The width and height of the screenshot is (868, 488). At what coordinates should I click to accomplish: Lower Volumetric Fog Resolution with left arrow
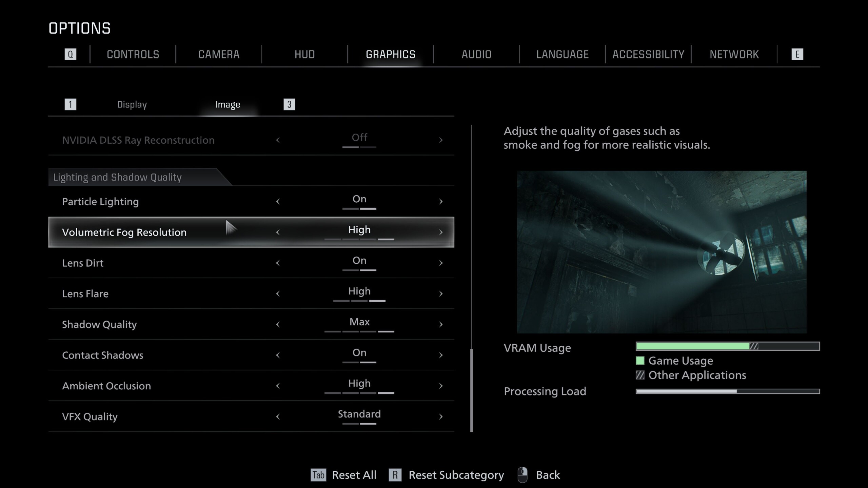(278, 232)
